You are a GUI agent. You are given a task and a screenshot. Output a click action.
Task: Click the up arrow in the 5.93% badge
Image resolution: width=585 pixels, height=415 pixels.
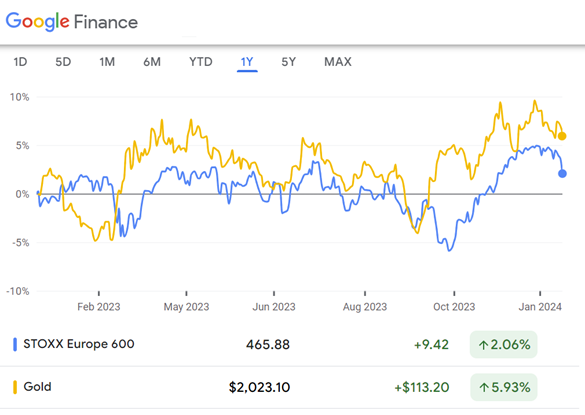tap(484, 388)
